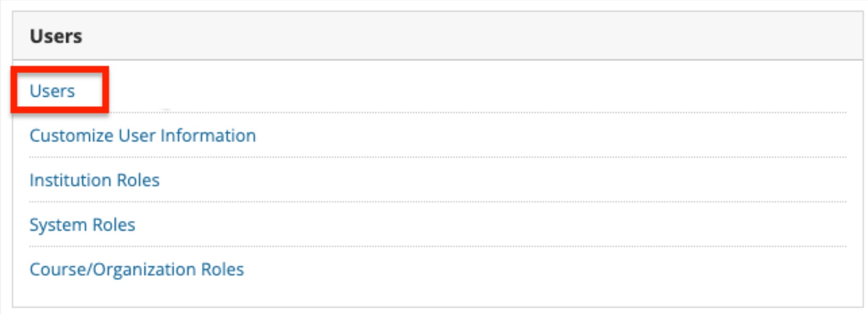Open Course/Organization Roles
Screen dimensions: 868x314
137,270
